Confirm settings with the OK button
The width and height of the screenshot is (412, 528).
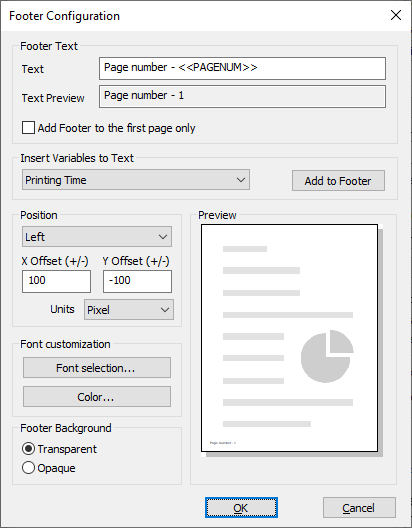click(x=241, y=507)
